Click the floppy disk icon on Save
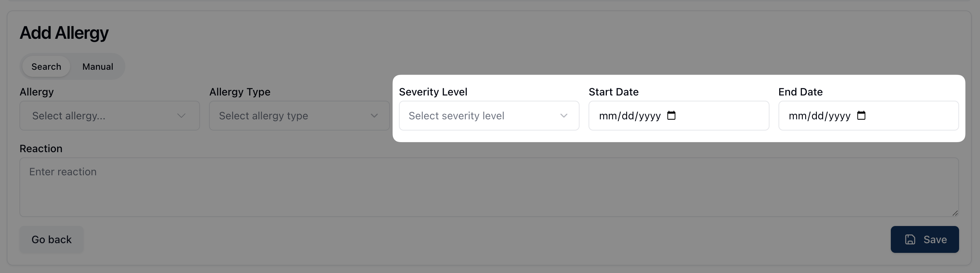 point(910,239)
